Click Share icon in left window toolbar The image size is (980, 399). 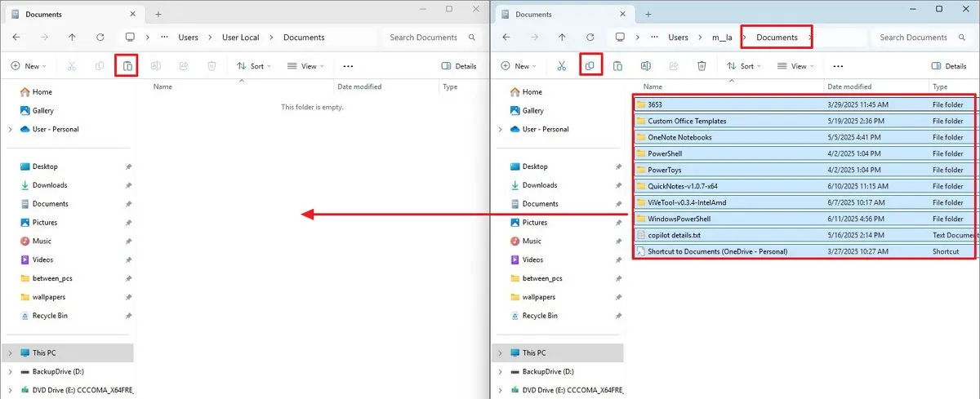tap(184, 66)
